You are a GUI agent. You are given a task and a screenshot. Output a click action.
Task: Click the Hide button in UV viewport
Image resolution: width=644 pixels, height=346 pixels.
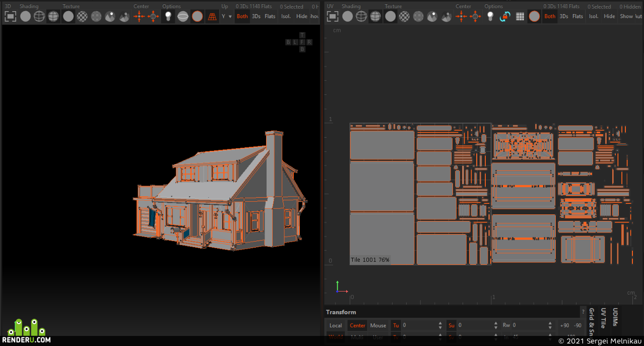pyautogui.click(x=609, y=16)
